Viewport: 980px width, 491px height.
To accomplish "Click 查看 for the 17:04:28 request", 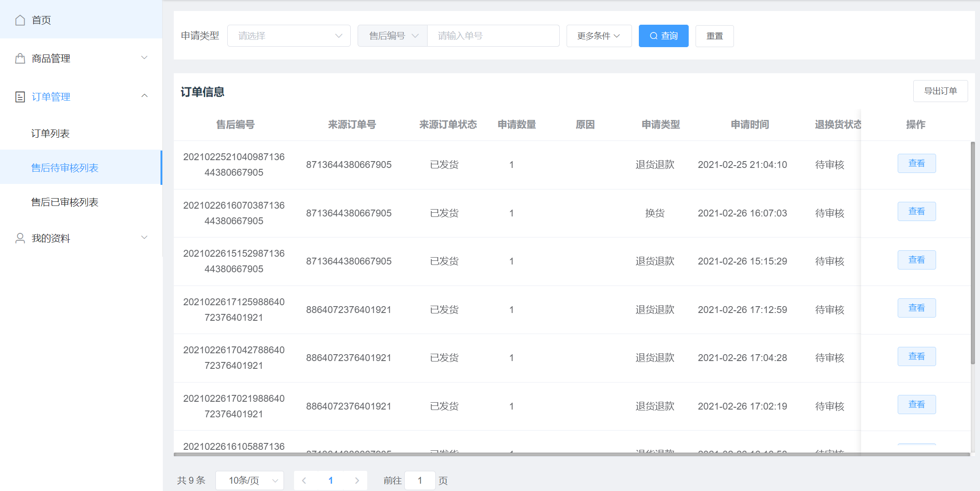I will click(x=916, y=356).
